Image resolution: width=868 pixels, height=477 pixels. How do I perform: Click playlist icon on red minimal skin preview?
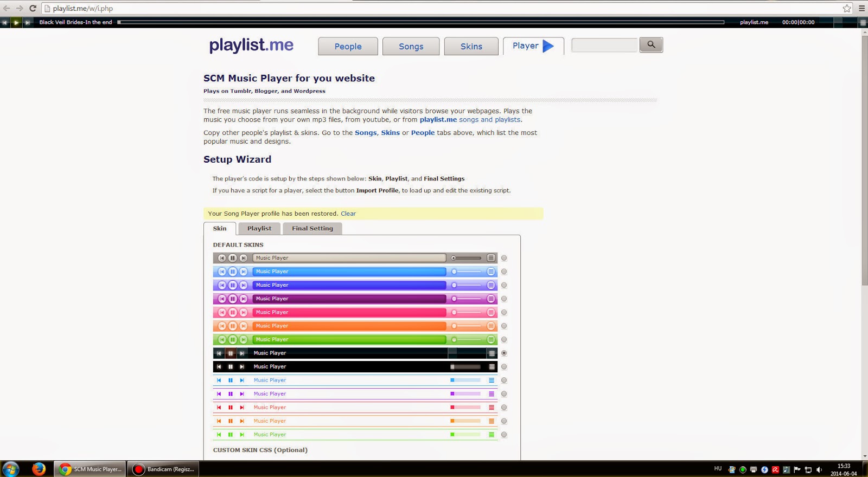tap(492, 408)
